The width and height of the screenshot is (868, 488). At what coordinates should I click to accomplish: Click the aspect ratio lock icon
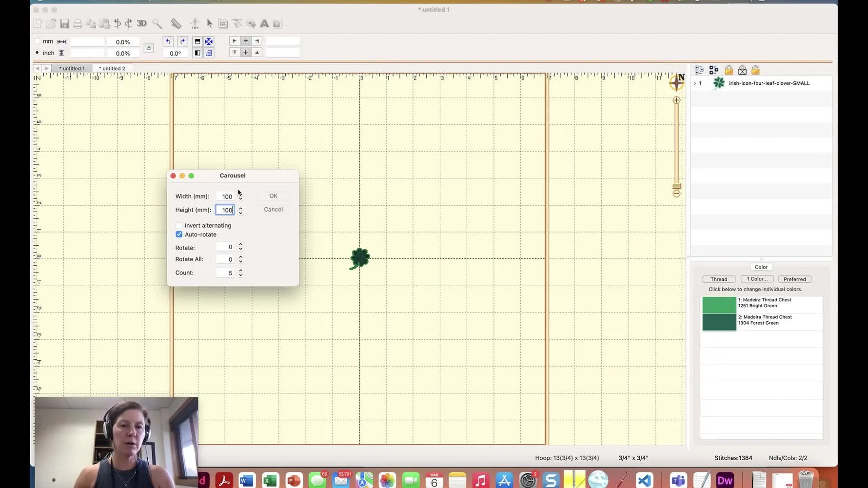pos(149,48)
